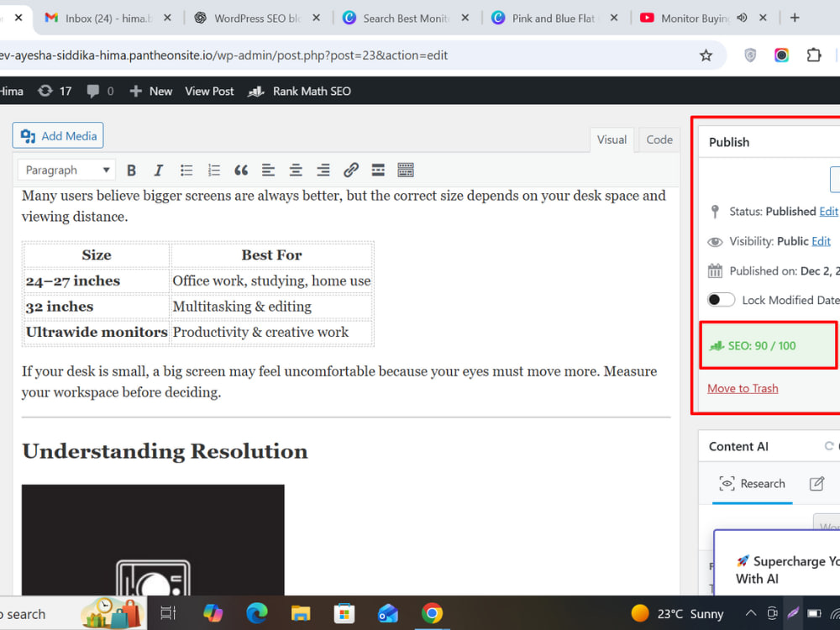Edit the post Status
Screen dimensions: 840x630
828,212
